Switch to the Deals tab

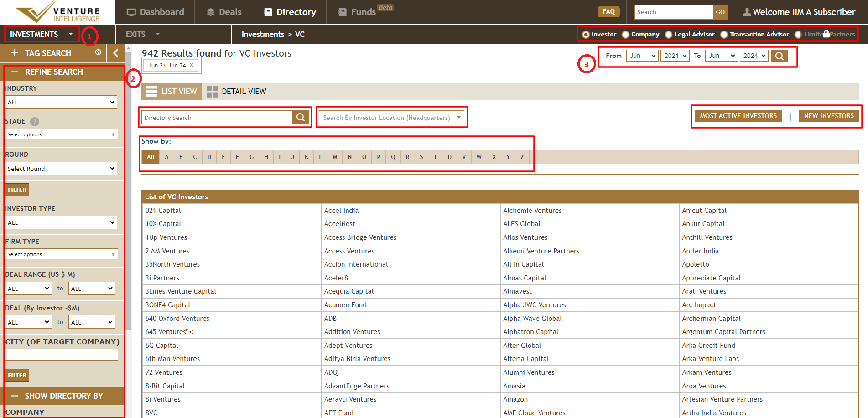(224, 12)
